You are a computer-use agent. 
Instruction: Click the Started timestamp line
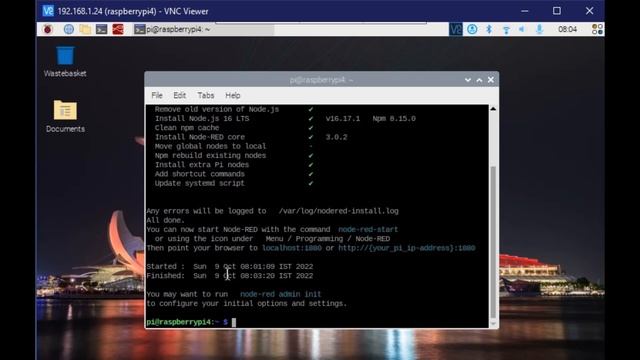pyautogui.click(x=230, y=267)
